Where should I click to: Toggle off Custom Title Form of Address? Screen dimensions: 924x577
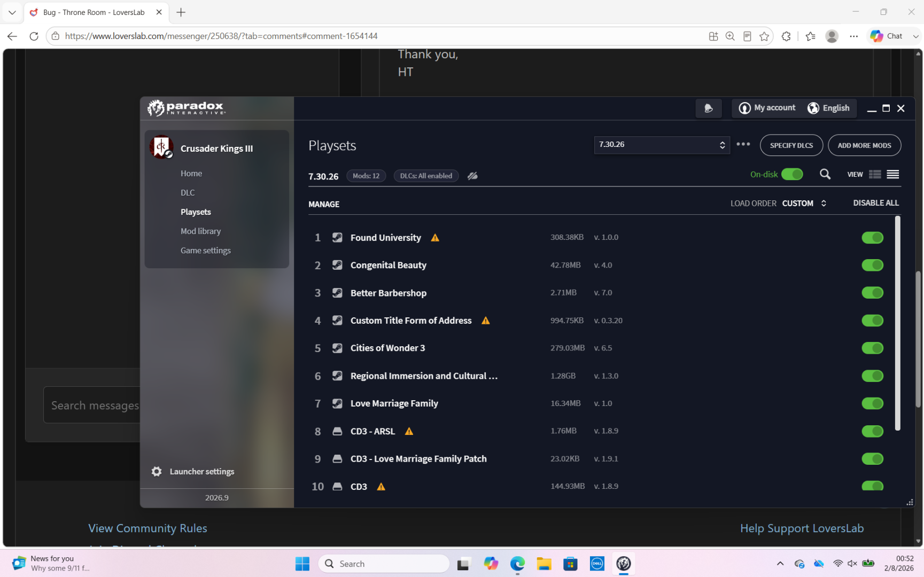point(872,321)
